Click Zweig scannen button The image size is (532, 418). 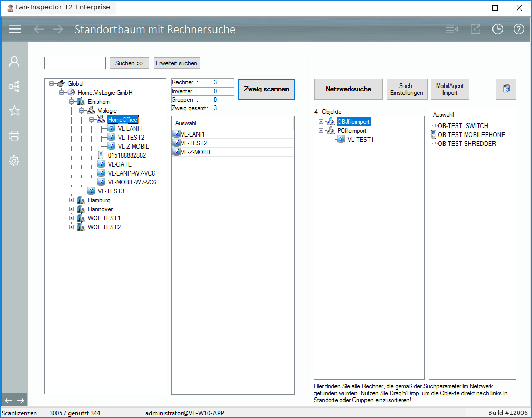(267, 89)
